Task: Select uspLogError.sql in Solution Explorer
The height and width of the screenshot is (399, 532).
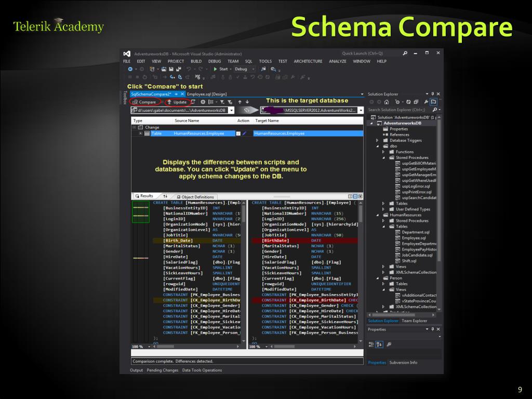Action: pos(416,187)
